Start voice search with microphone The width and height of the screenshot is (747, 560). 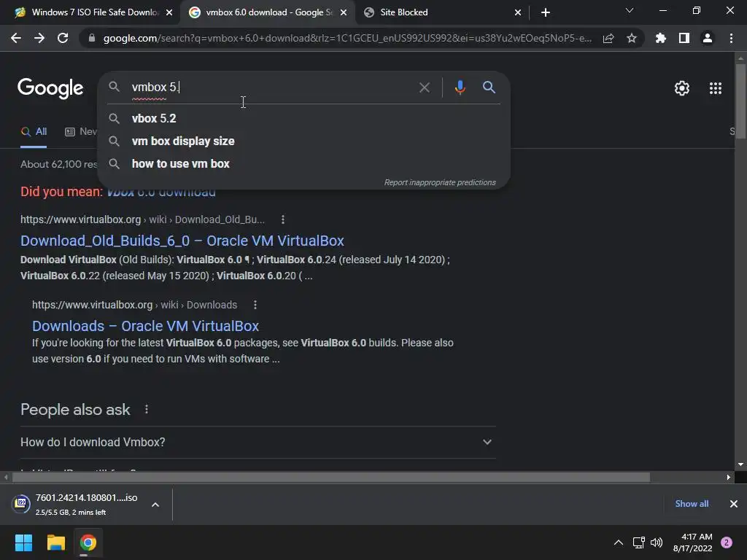tap(460, 87)
